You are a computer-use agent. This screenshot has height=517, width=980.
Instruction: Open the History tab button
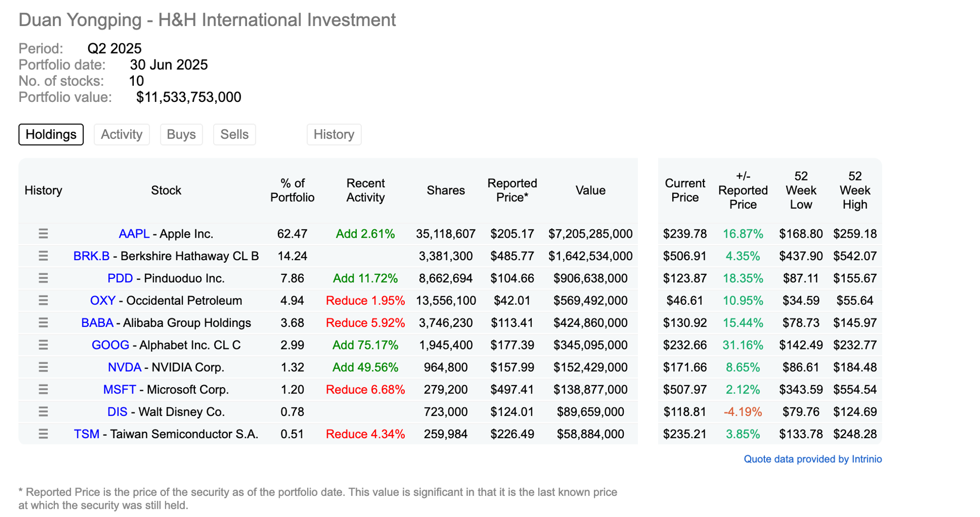click(334, 134)
